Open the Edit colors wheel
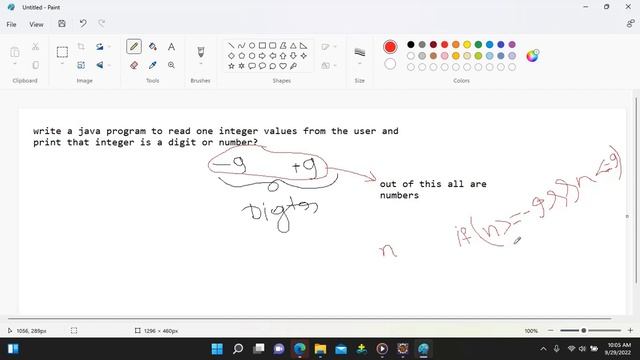This screenshot has height=360, width=640. click(532, 56)
